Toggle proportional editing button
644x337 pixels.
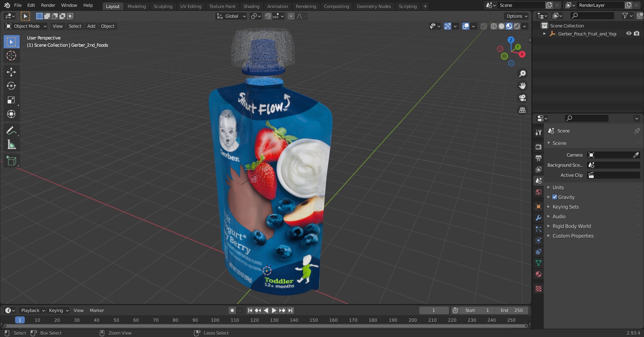point(291,16)
